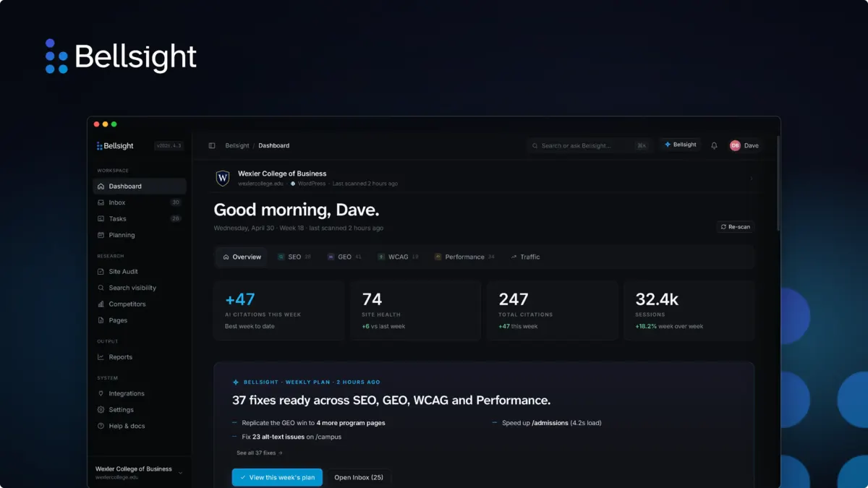The height and width of the screenshot is (488, 868).
Task: Open Search visibility via its magnifier icon
Action: [x=101, y=288]
